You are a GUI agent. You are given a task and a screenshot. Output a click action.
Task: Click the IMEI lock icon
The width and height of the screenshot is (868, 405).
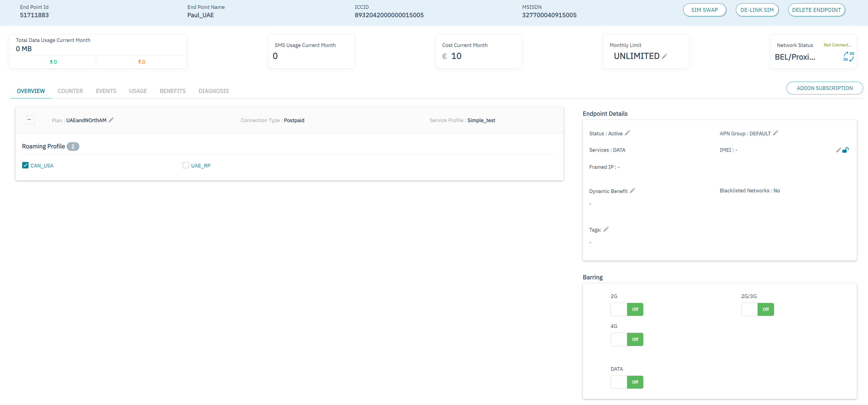click(x=845, y=150)
